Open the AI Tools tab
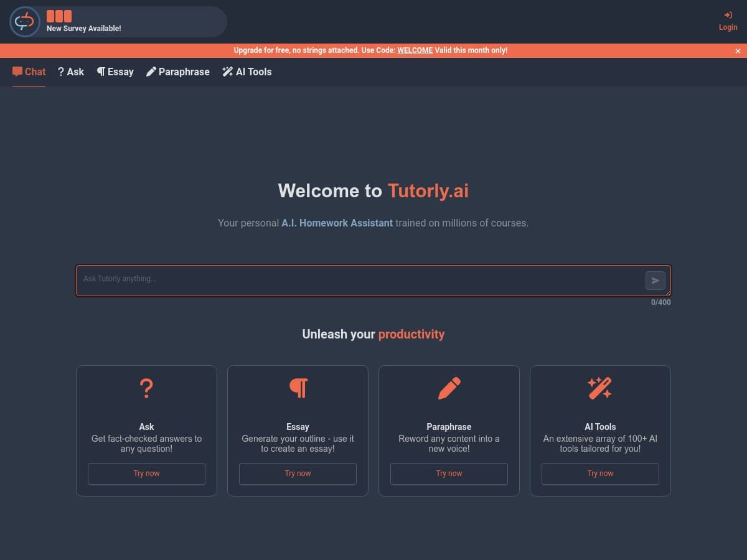Screen dimensions: 747x560 (247, 72)
